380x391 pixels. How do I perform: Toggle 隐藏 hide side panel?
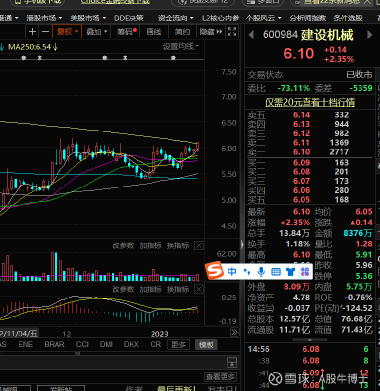click(211, 32)
